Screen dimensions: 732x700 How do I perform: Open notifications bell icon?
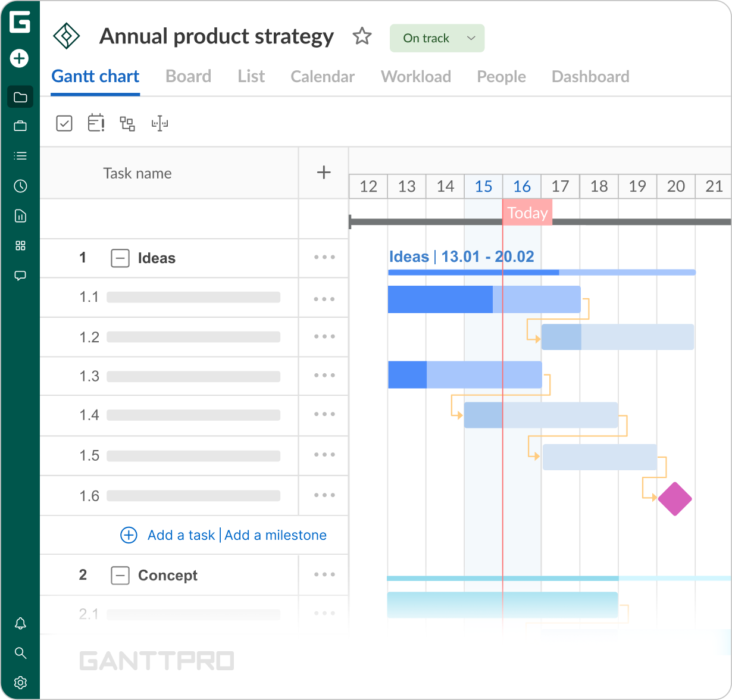[20, 623]
